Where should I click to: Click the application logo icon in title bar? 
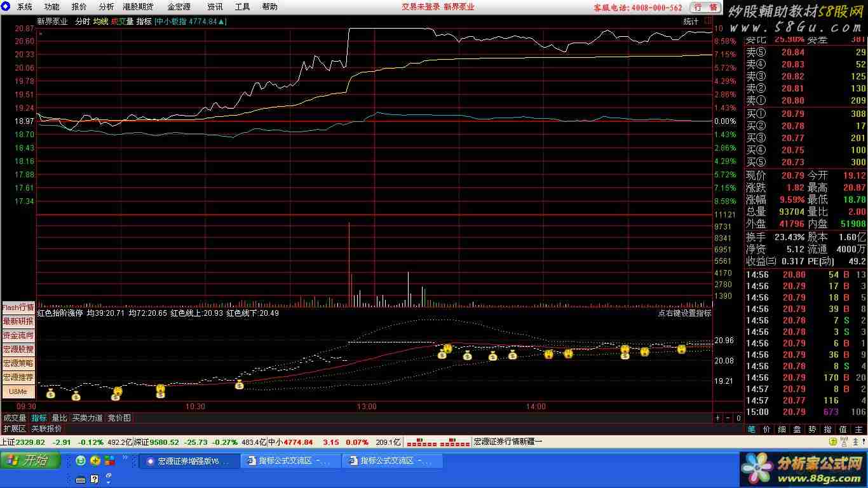[x=6, y=7]
